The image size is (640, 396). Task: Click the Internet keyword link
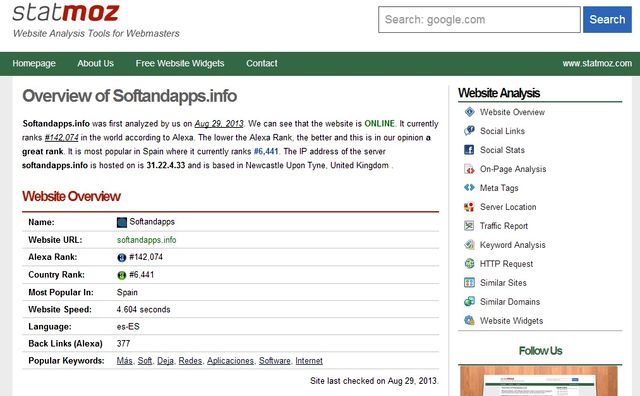[309, 361]
